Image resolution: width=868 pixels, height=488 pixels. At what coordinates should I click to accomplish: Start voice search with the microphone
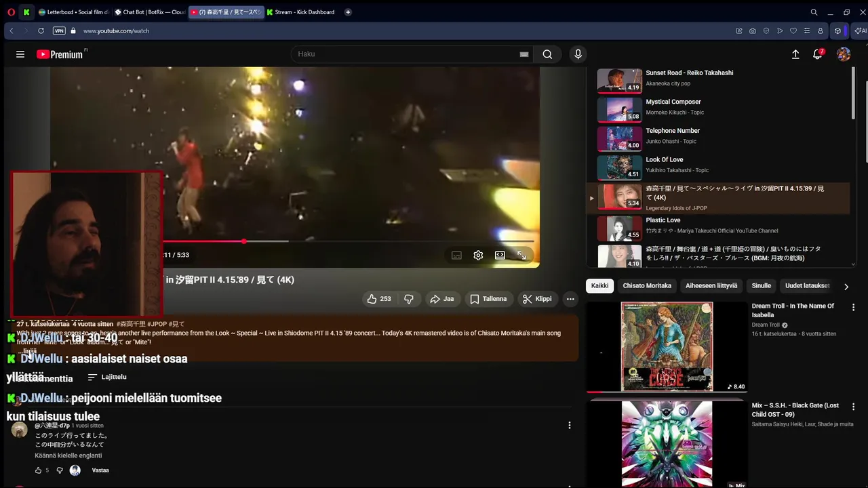click(x=578, y=54)
